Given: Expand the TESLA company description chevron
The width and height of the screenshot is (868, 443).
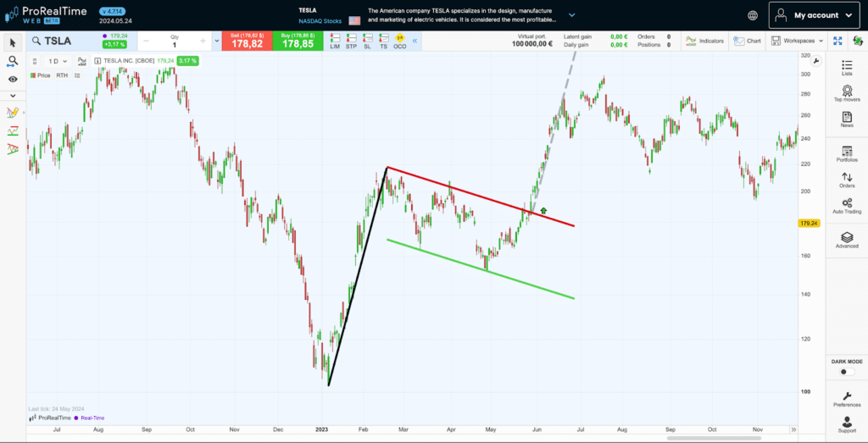Looking at the screenshot, I should coord(572,15).
